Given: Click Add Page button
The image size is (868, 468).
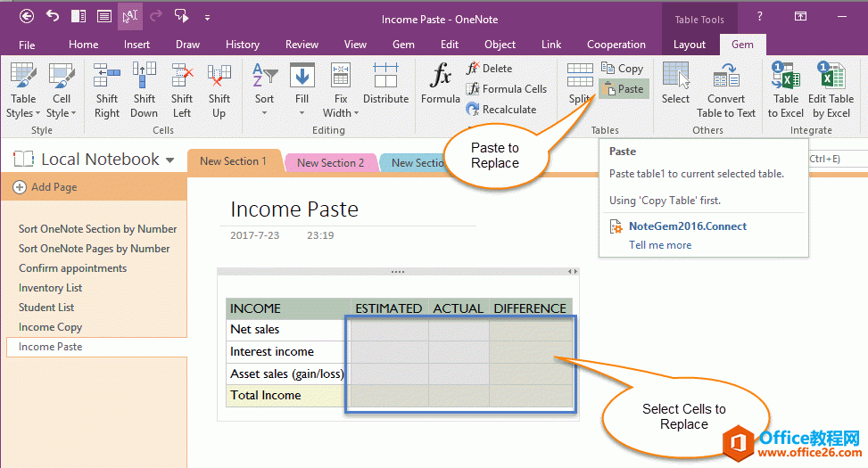Looking at the screenshot, I should [45, 187].
